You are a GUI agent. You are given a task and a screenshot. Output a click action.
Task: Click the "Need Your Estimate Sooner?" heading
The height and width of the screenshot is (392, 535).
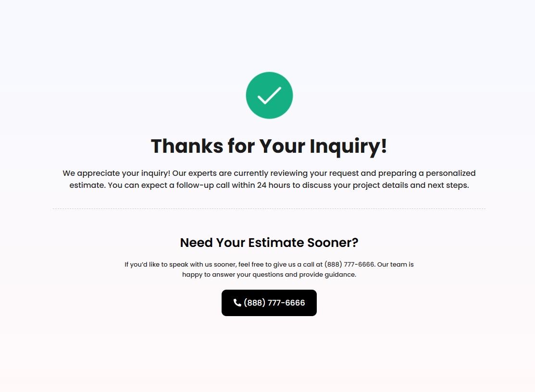[269, 243]
